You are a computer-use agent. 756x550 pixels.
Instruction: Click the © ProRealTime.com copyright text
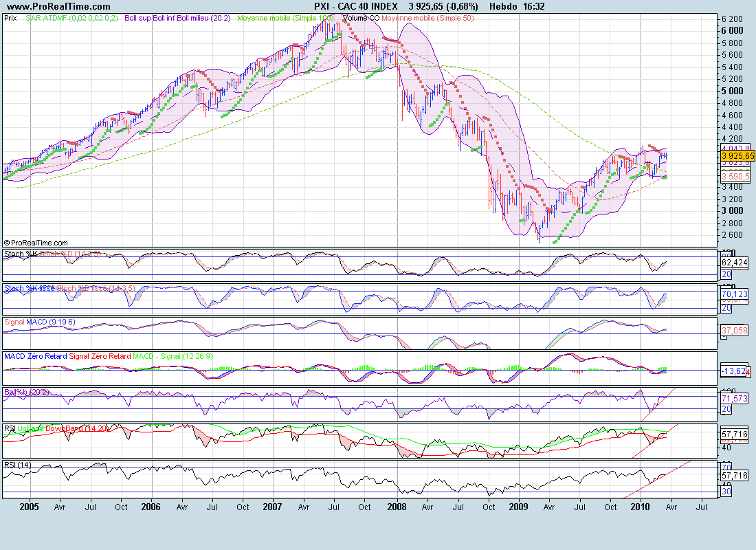pos(36,243)
